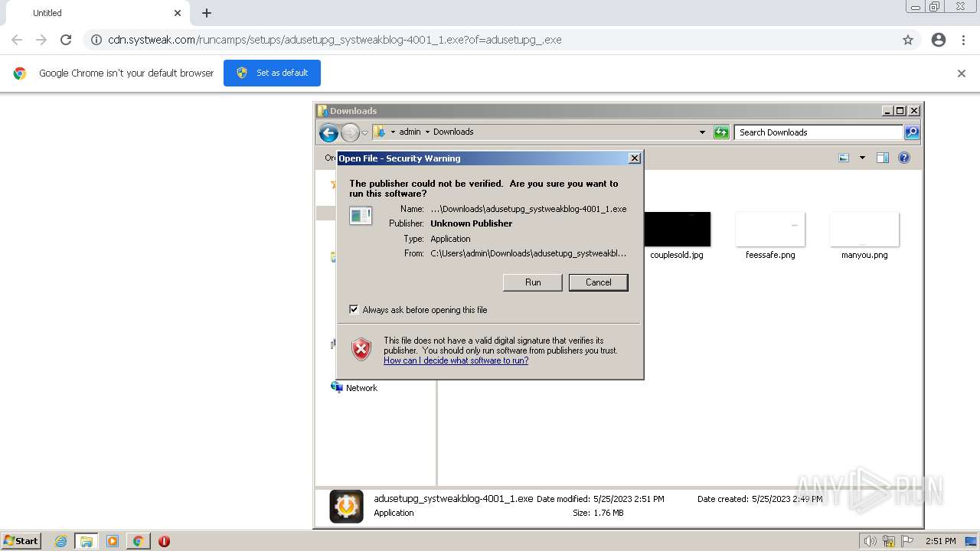Select couplesold.jpg thumbnail
980x551 pixels.
(x=677, y=230)
